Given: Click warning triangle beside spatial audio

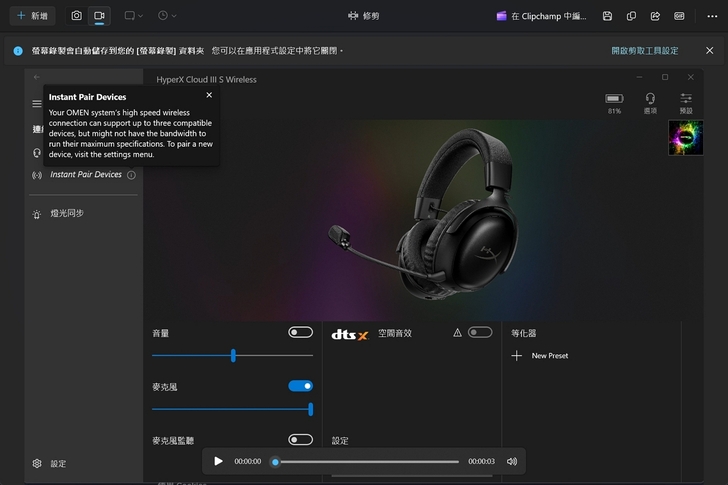Looking at the screenshot, I should pyautogui.click(x=457, y=333).
